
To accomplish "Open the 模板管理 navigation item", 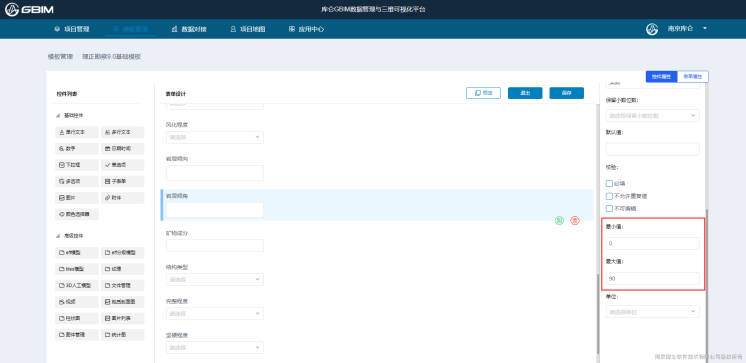I will click(x=130, y=29).
